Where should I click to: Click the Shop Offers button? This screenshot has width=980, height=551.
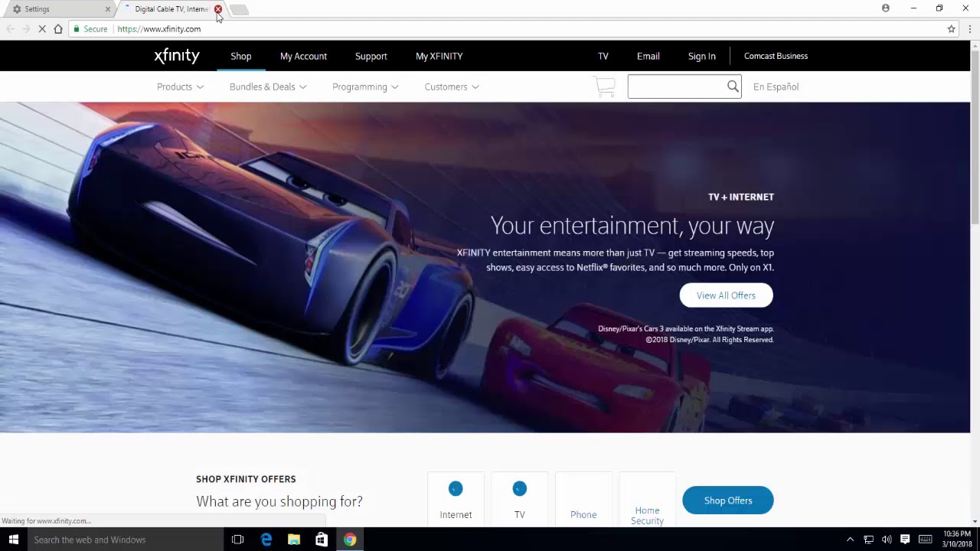pyautogui.click(x=728, y=500)
